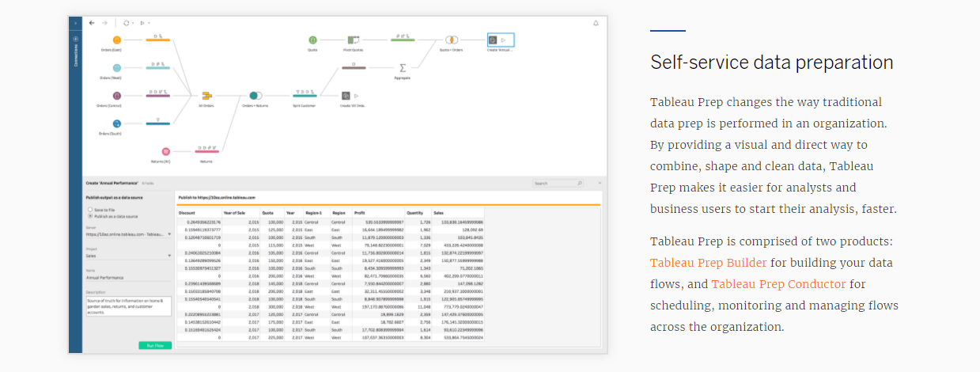Select the Orders (West) input step
The image size is (980, 372).
116,68
